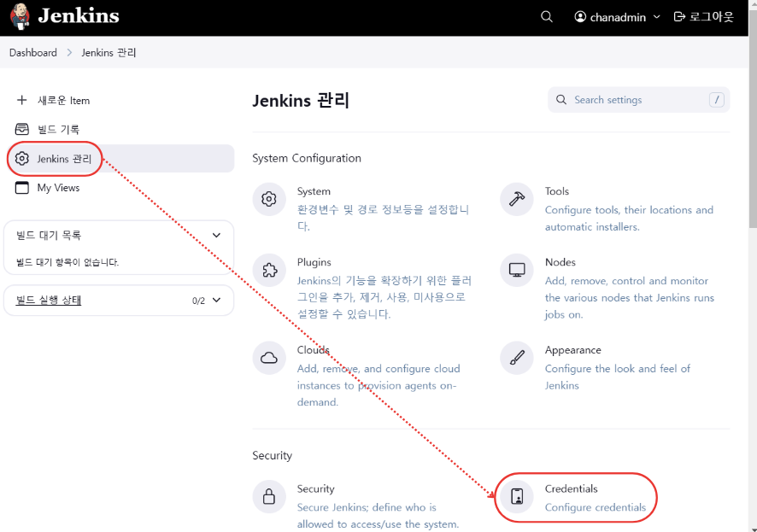Click the Jenkins 관리 gear icon in sidebar
The height and width of the screenshot is (532, 757).
21,158
